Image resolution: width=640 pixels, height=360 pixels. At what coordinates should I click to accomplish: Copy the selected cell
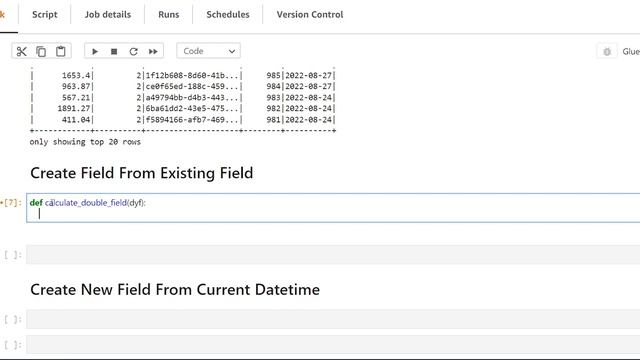(41, 51)
